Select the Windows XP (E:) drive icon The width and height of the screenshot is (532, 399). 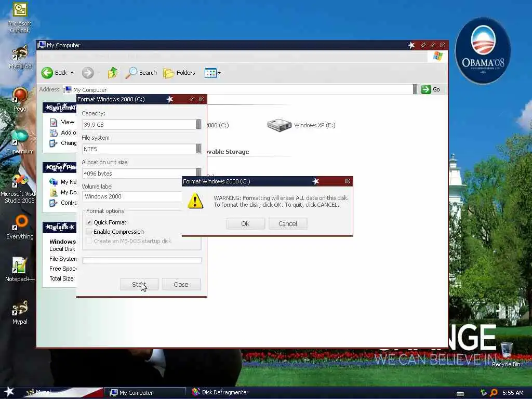[x=279, y=125]
